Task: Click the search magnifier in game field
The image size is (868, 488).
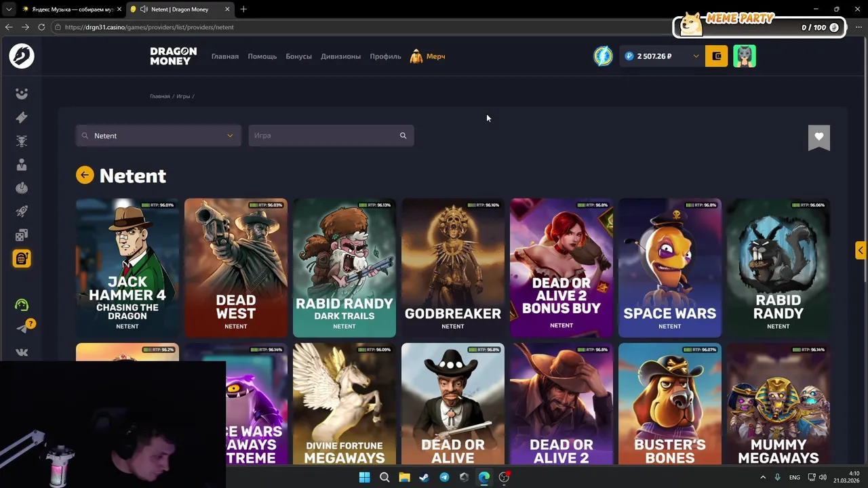Action: pyautogui.click(x=403, y=136)
